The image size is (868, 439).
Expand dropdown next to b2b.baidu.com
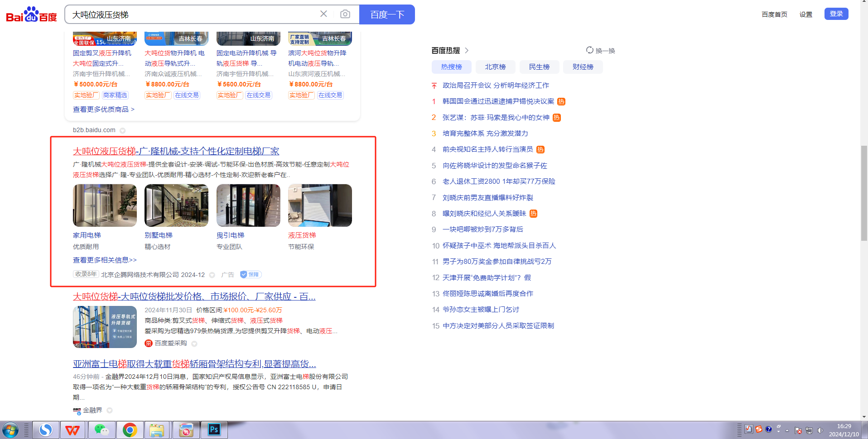[x=122, y=130]
